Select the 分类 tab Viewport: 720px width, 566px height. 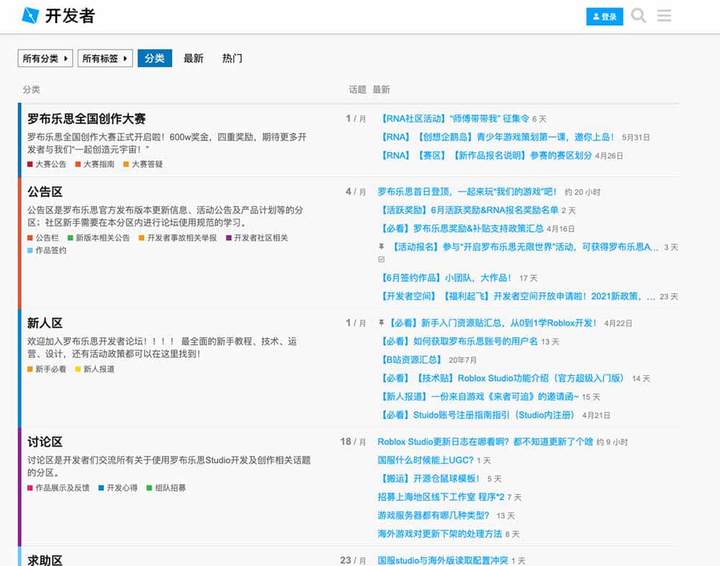pos(155,58)
